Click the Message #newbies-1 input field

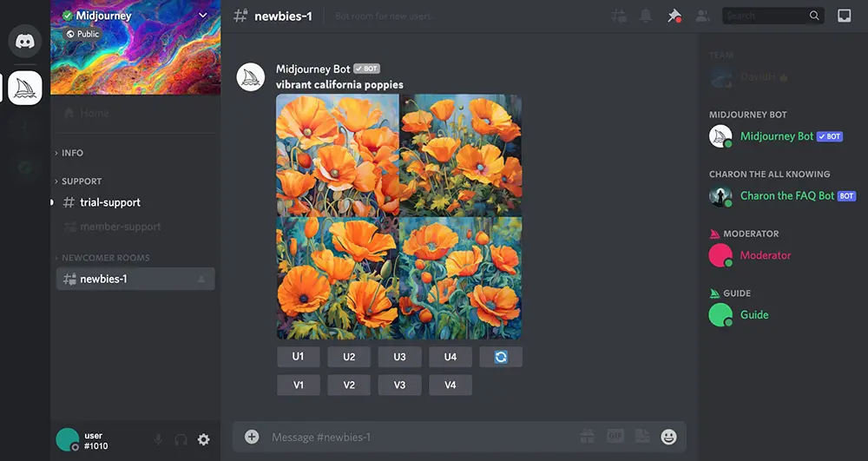coord(417,437)
